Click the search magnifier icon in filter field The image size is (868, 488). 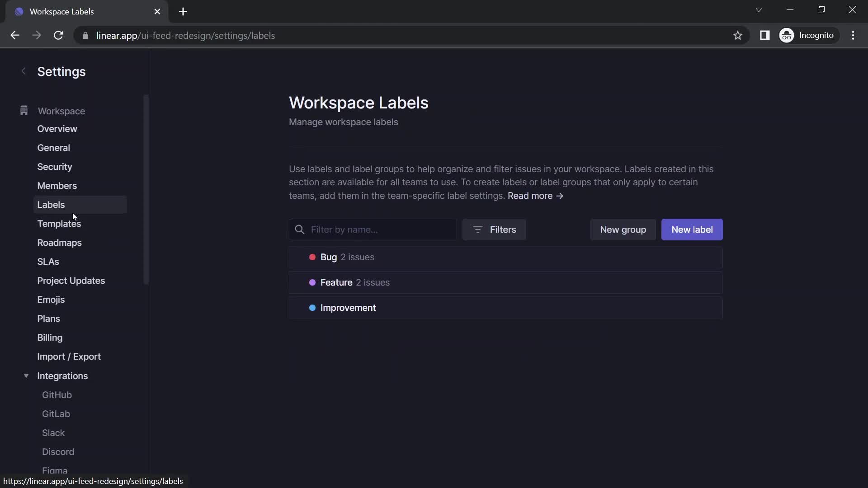pos(300,230)
